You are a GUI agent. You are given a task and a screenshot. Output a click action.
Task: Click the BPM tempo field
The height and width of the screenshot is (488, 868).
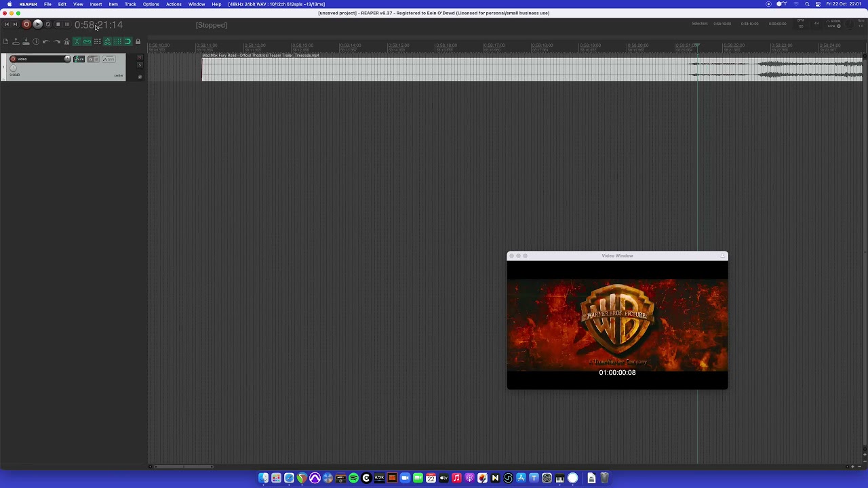801,24
